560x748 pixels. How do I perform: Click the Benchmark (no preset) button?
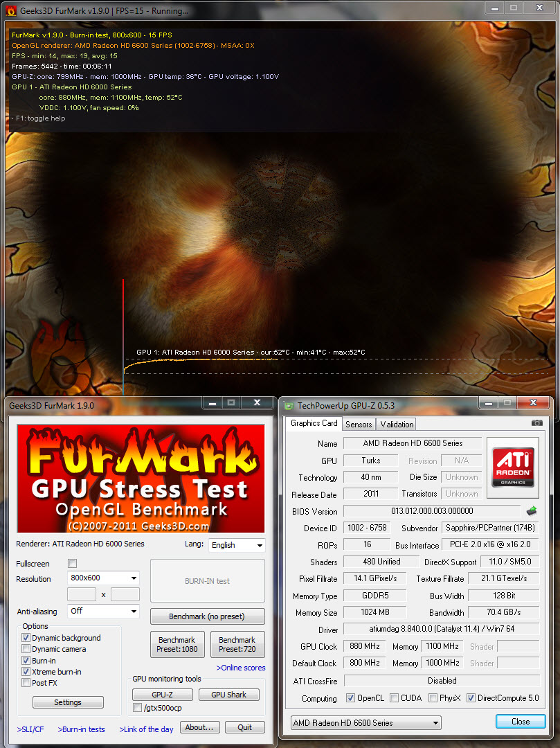click(208, 616)
